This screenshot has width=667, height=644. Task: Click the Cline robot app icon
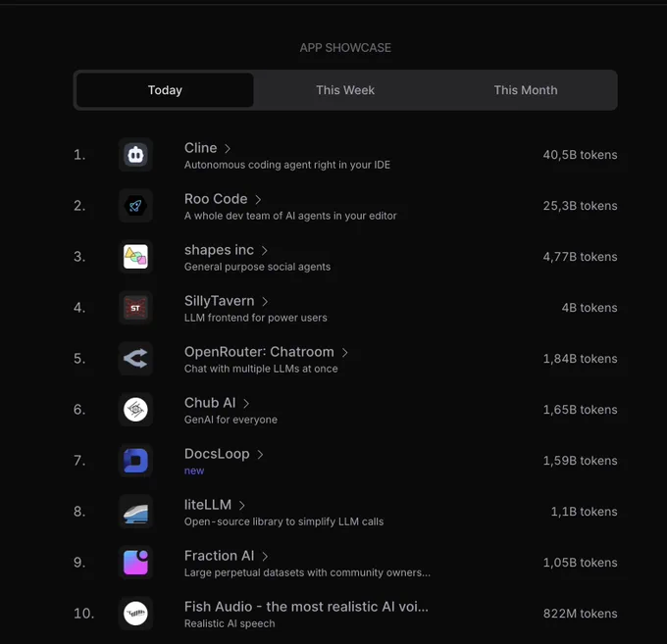135,155
